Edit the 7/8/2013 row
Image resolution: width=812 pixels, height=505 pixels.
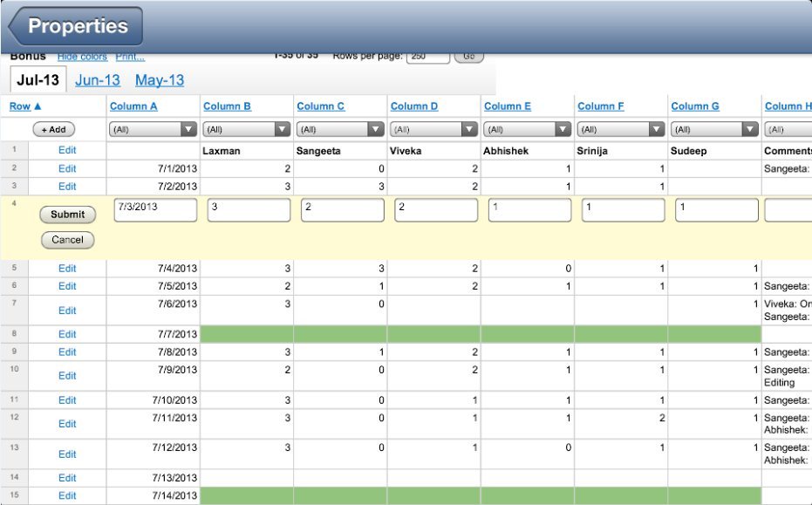click(67, 351)
